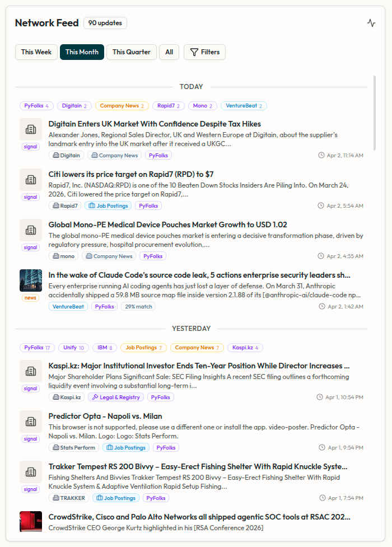392x547 pixels.
Task: Click building icon for Predictor Opta item
Action: pyautogui.click(x=31, y=422)
